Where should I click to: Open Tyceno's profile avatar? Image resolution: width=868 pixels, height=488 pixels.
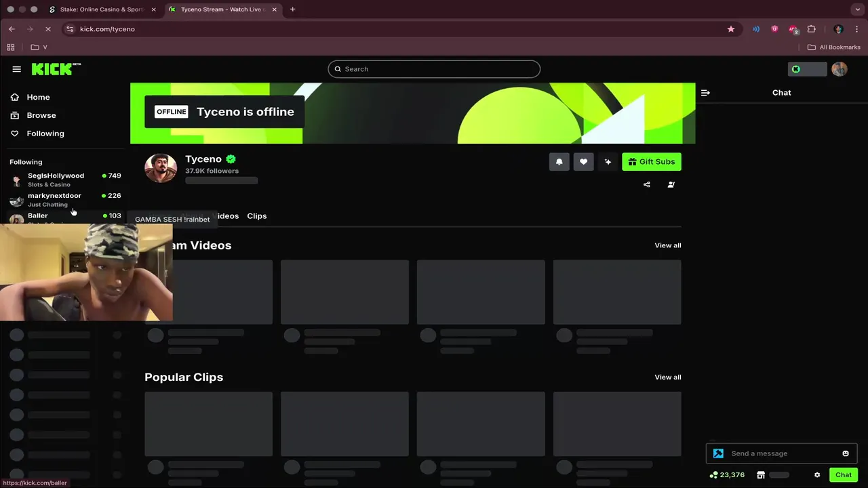[x=161, y=167]
